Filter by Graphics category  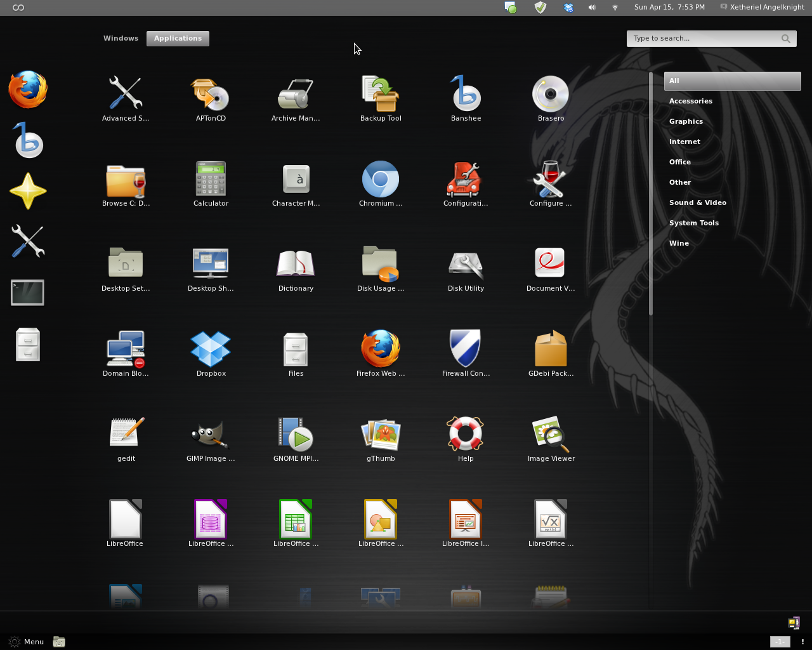pos(686,121)
